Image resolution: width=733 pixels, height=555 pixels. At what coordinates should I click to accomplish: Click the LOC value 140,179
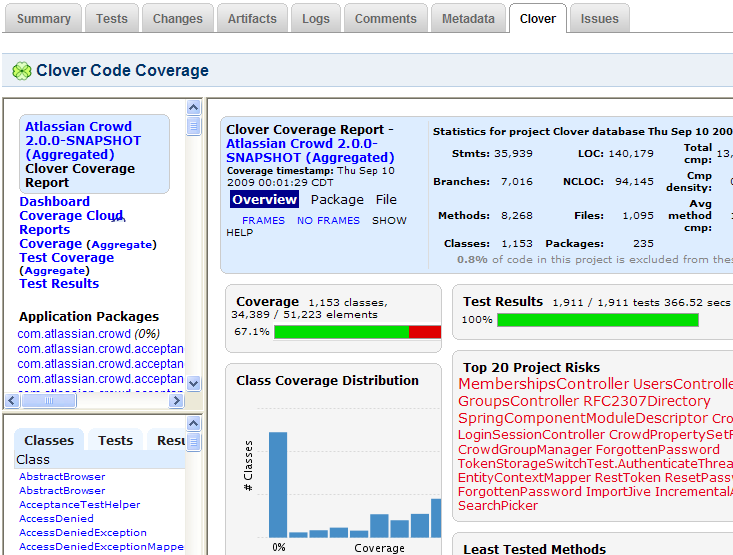(631, 154)
